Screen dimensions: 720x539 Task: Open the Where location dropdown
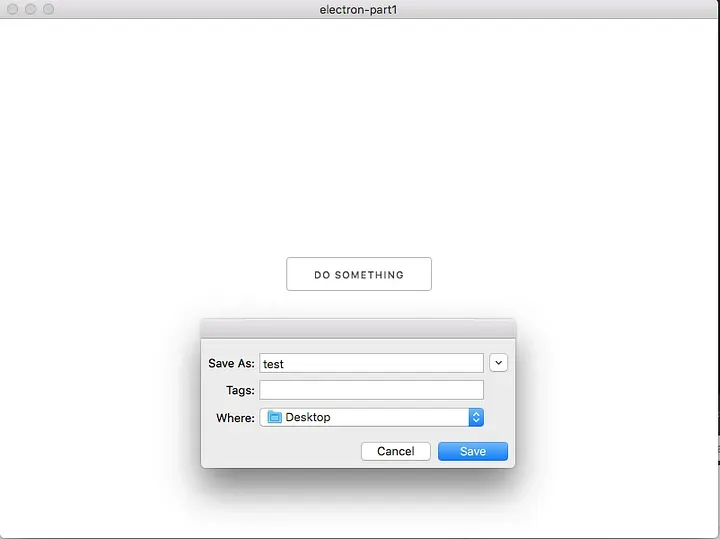click(x=371, y=417)
